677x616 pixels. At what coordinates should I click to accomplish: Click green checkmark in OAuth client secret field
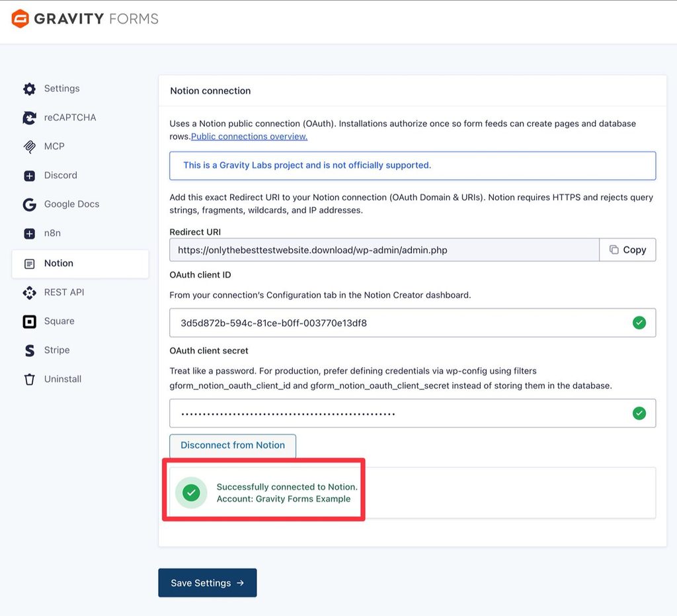pos(639,413)
